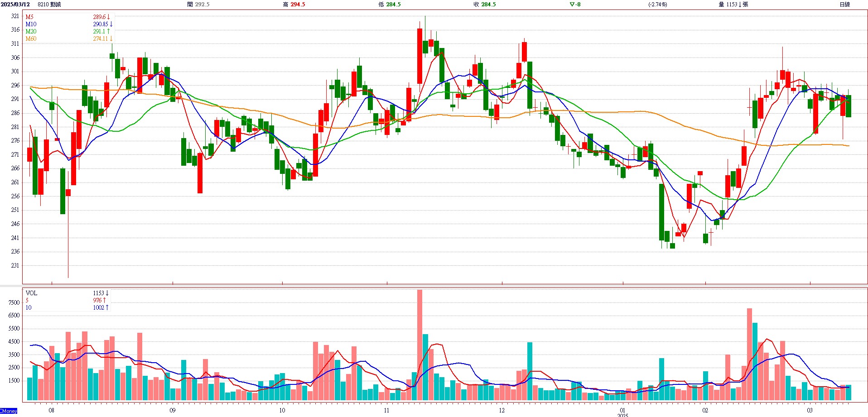Click the date 2025/03/12 in header
Viewport: 868px width, 417px height.
[x=15, y=4]
